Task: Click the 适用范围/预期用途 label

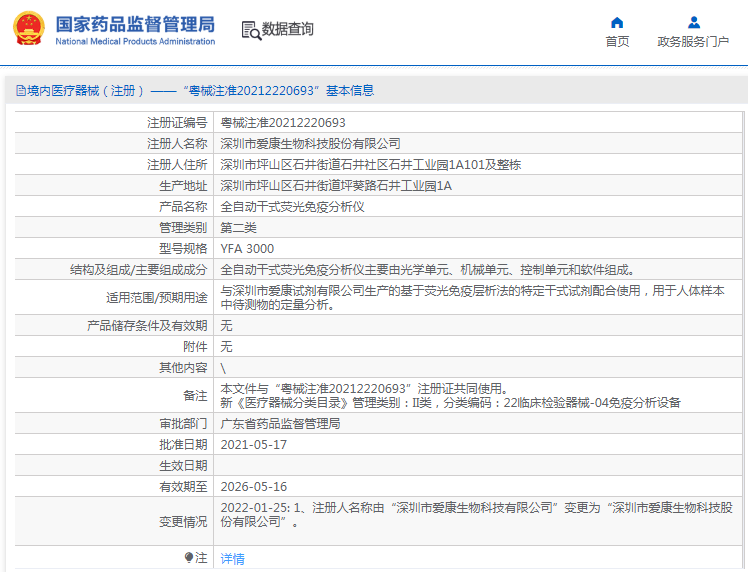Action: (x=157, y=298)
